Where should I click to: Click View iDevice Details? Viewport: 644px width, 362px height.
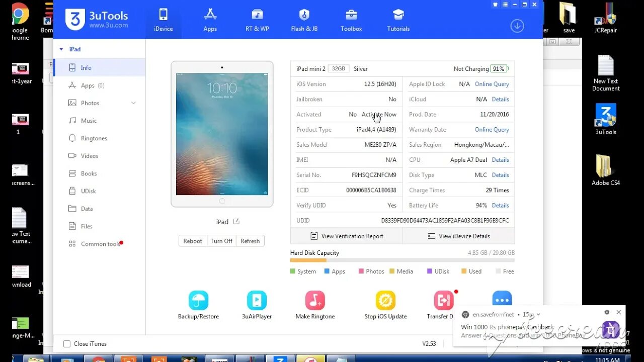tap(459, 236)
